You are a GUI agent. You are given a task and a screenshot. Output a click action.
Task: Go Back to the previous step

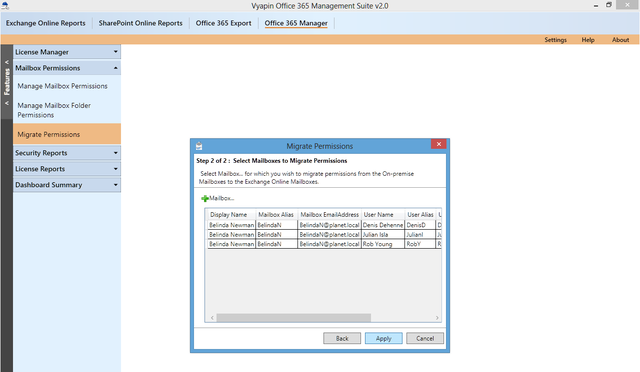point(342,338)
